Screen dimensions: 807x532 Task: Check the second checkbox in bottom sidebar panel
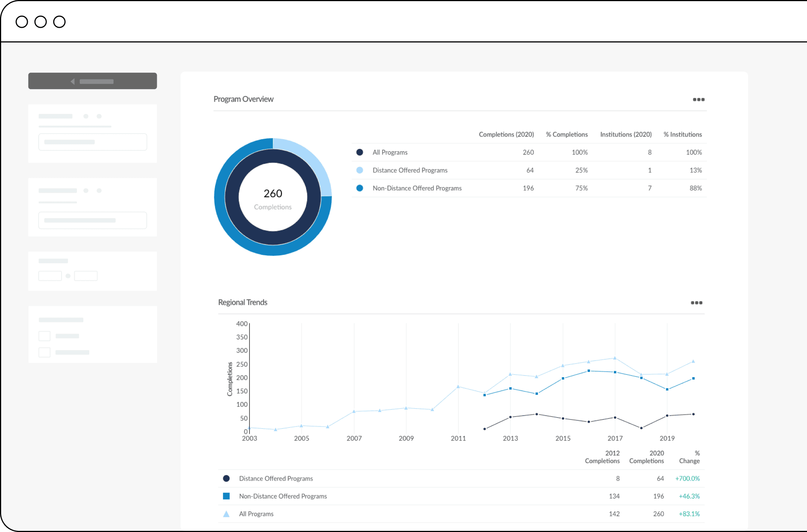[44, 352]
